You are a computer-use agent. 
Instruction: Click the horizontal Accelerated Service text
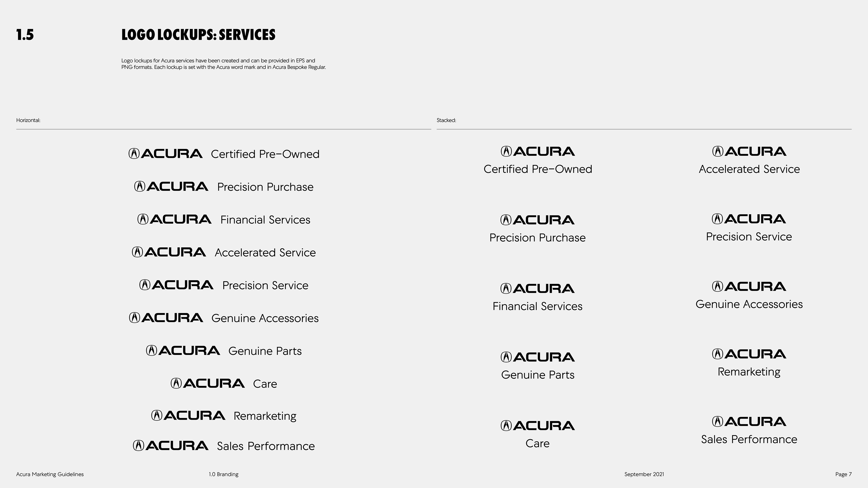coord(265,253)
